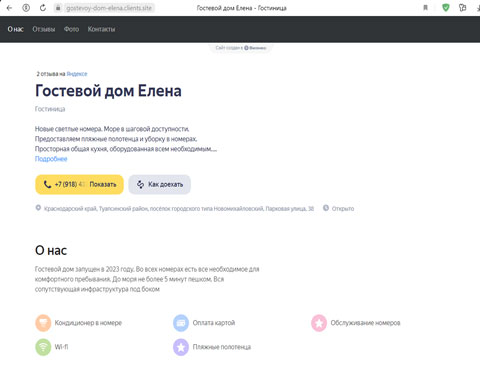
Task: Click the Как доехать button
Action: click(159, 184)
